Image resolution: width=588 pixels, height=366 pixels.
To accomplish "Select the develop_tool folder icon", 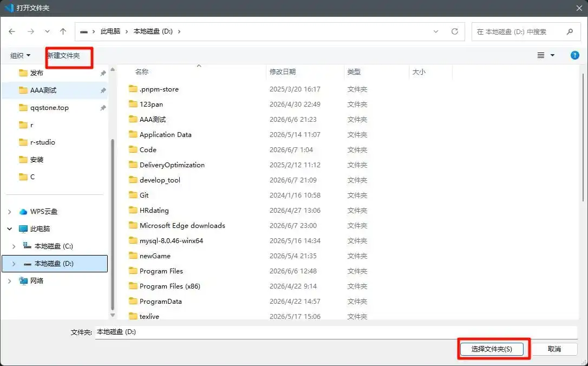I will [x=133, y=180].
